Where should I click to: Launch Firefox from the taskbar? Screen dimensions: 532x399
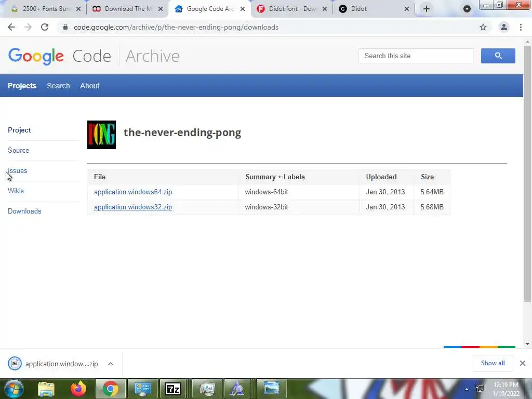(78, 389)
